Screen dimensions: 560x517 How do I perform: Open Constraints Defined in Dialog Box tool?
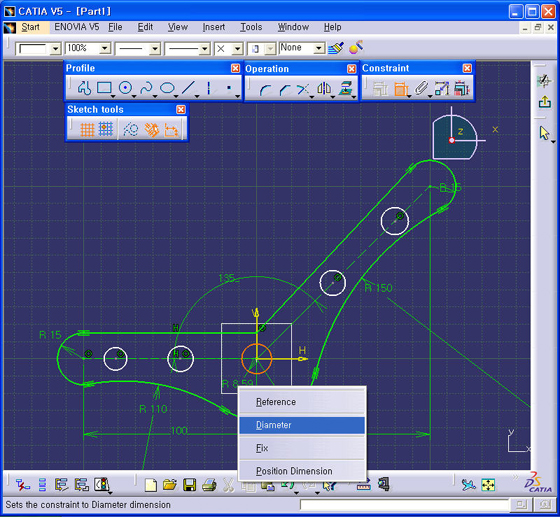click(380, 89)
